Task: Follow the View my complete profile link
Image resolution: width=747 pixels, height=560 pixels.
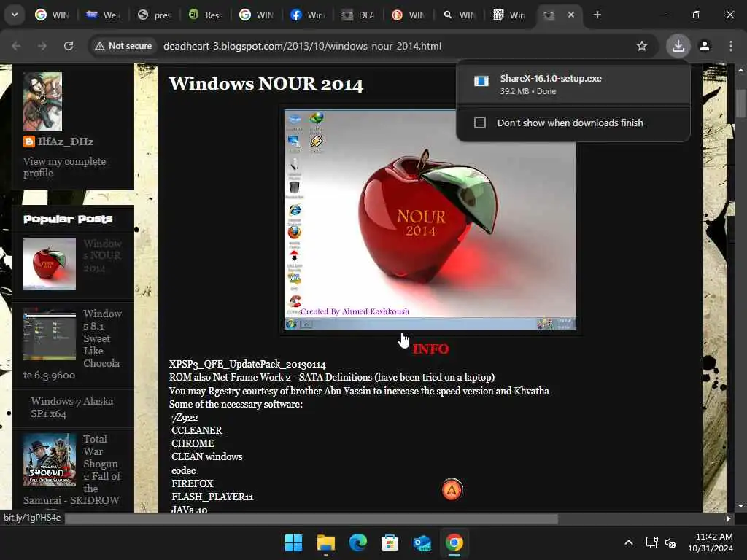Action: click(65, 167)
